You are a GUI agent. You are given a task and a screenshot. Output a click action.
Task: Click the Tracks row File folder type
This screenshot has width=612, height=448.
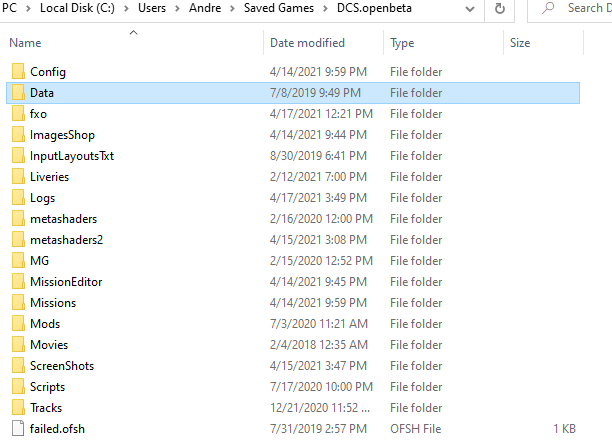[x=416, y=408]
